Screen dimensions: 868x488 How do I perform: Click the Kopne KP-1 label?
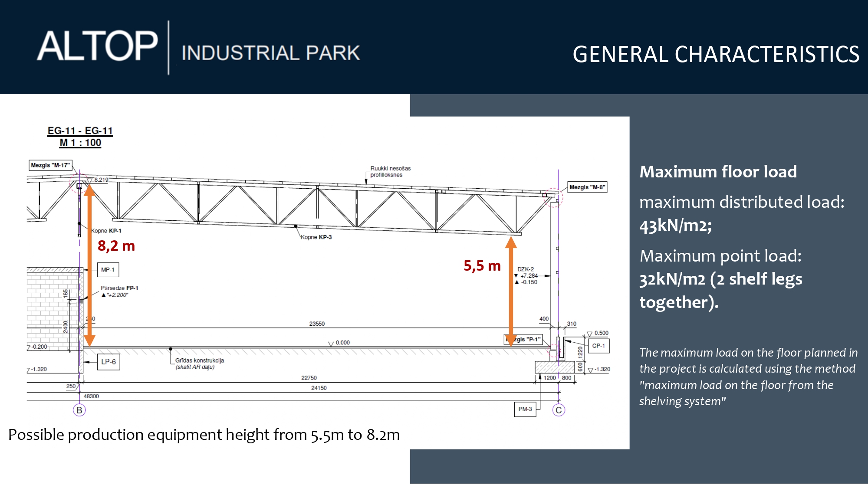(x=106, y=231)
